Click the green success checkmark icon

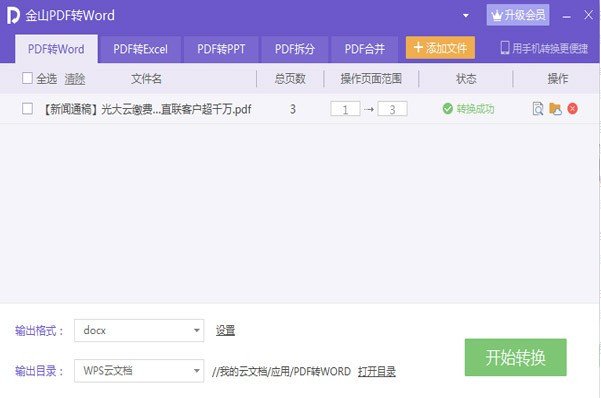pyautogui.click(x=447, y=109)
